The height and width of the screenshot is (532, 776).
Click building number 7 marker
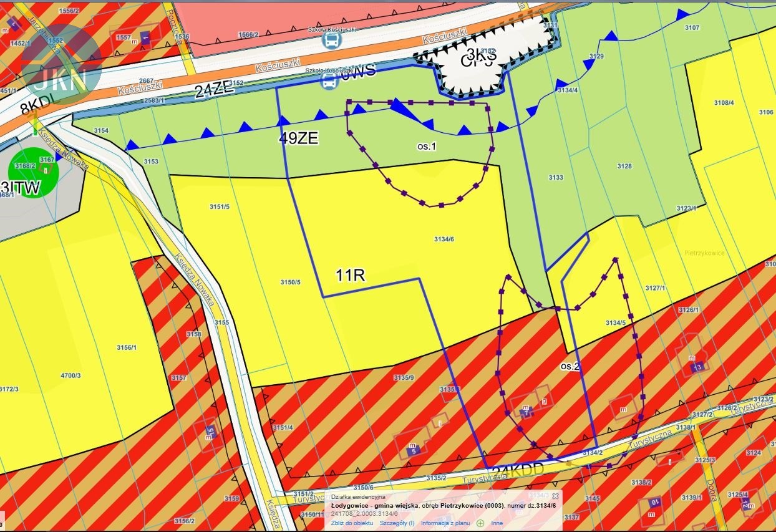(x=526, y=412)
